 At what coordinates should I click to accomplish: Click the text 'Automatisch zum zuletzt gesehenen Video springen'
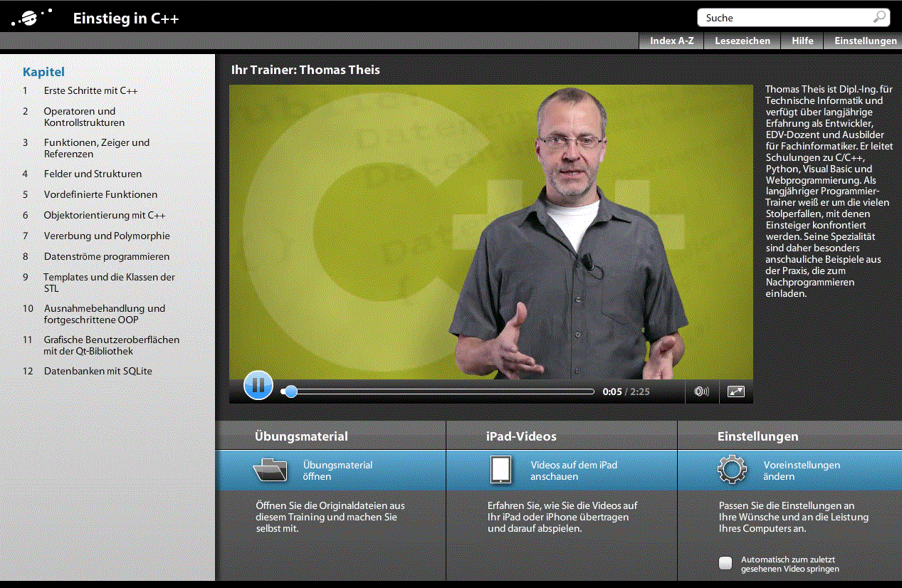pos(790,564)
